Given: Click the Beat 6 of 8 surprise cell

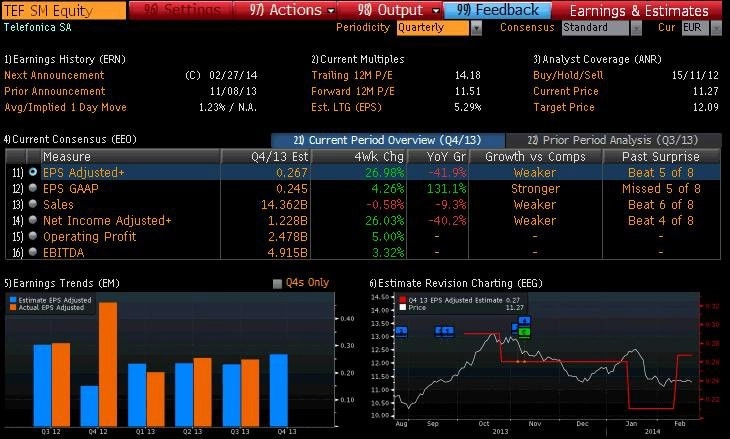Looking at the screenshot, I should pos(661,204).
